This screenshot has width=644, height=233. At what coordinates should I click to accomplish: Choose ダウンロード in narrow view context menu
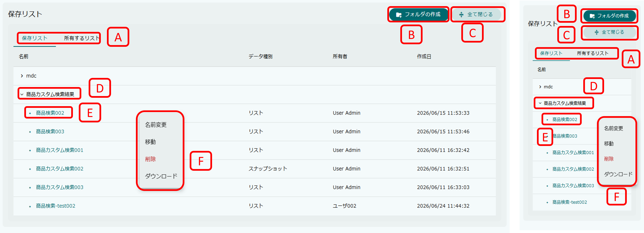click(618, 174)
